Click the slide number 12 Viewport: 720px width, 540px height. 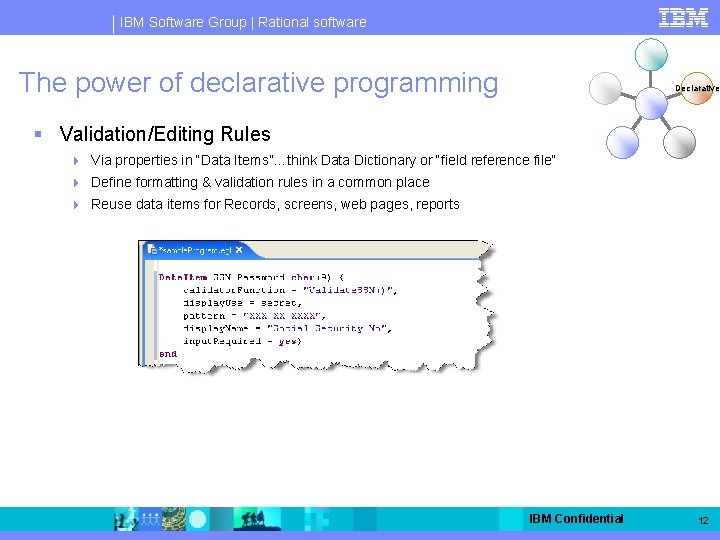point(703,520)
